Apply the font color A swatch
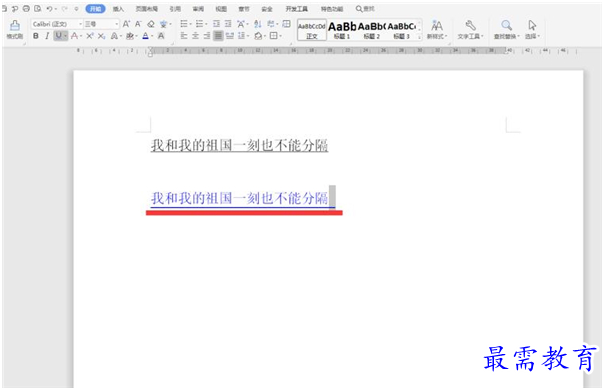This screenshot has width=605, height=390. (145, 36)
